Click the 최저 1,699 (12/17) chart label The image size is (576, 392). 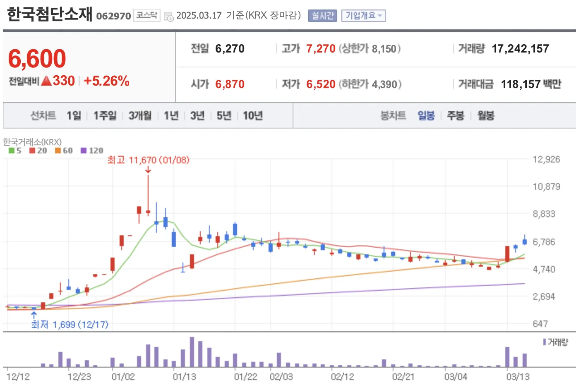pos(70,325)
